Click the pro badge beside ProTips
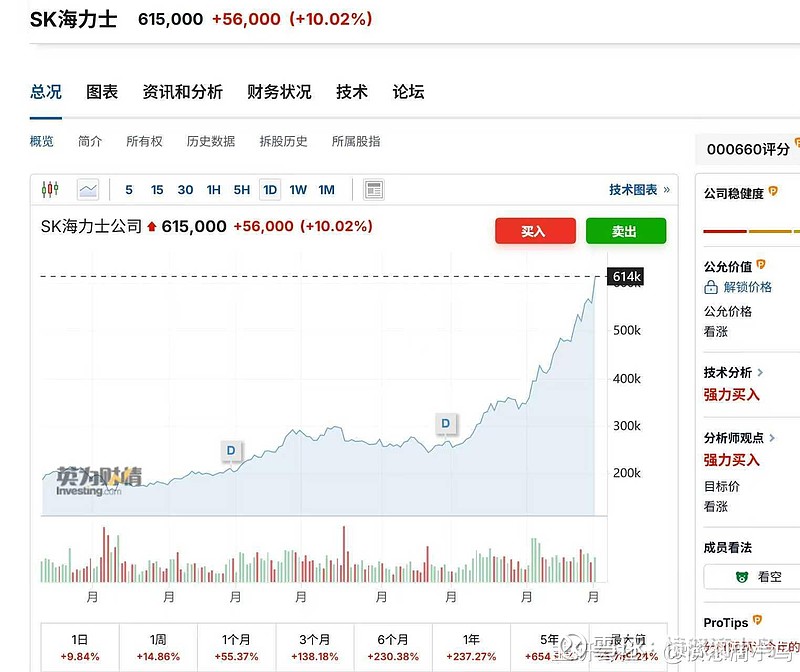800x672 pixels. coord(757,623)
